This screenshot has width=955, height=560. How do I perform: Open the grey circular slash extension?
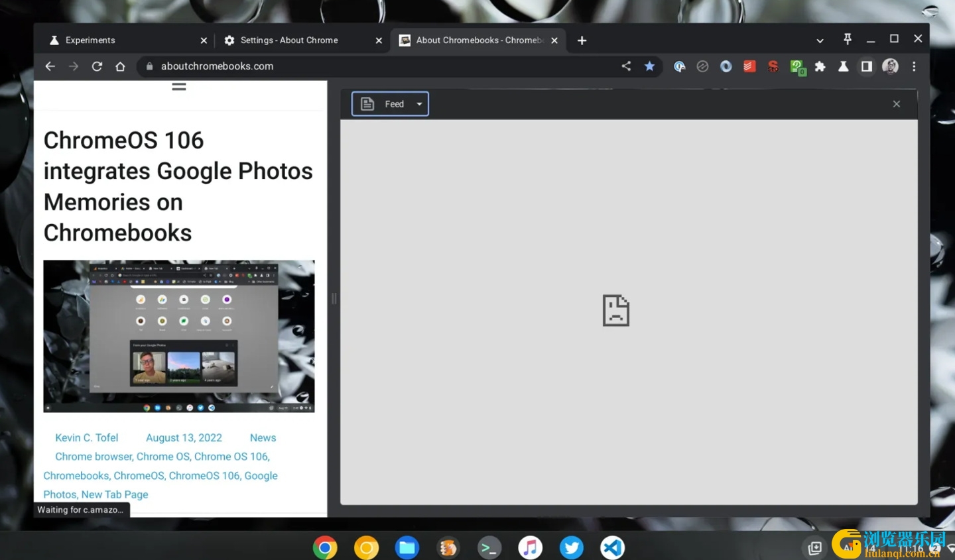tap(703, 66)
